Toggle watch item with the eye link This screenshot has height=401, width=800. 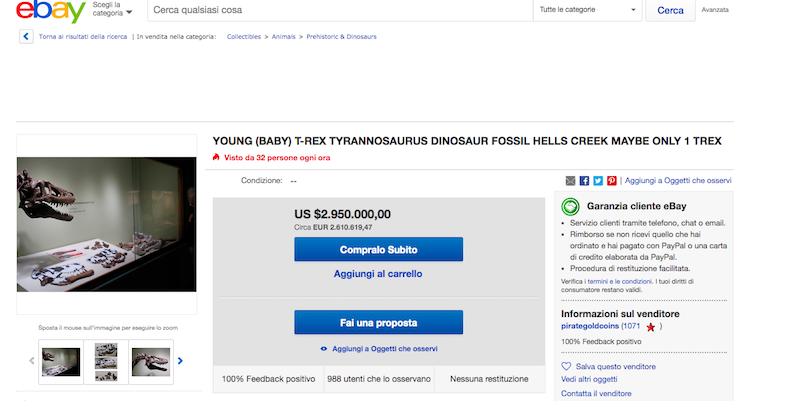(378, 349)
